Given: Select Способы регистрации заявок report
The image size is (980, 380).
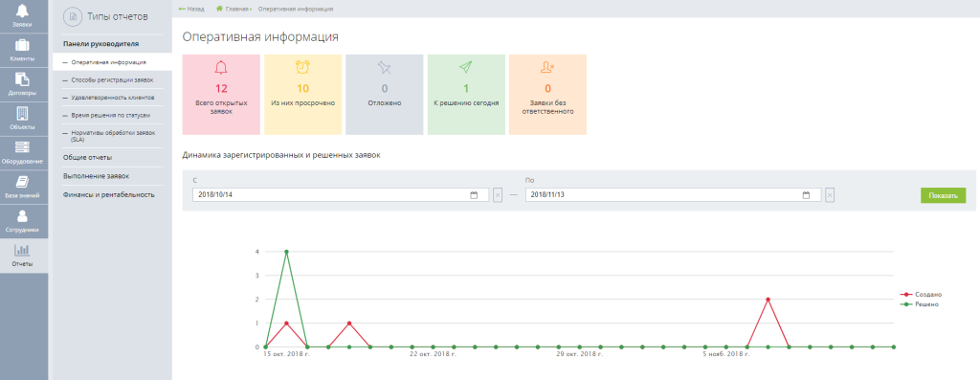Looking at the screenshot, I should pos(113,80).
